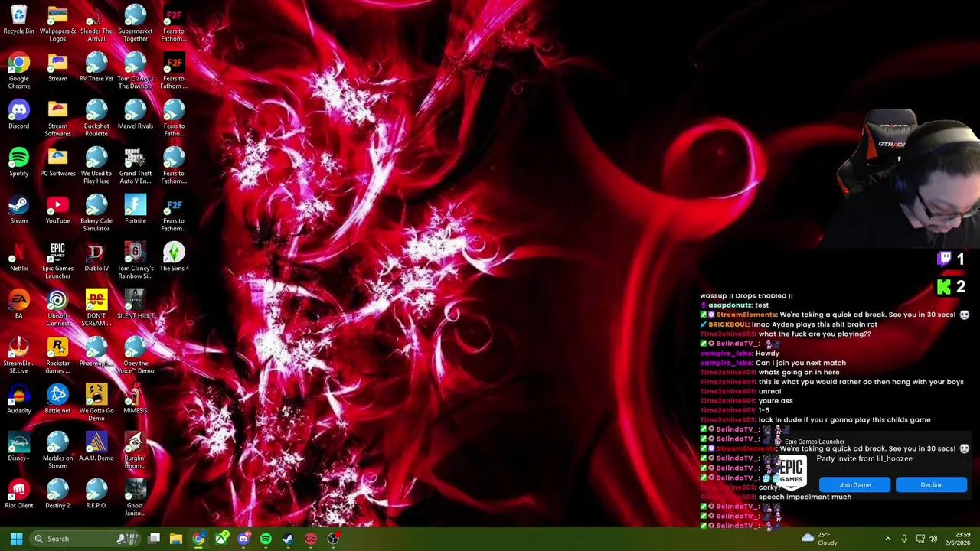Launch the MIMESIS desktop shortcut
The image size is (980, 551).
[x=136, y=399]
